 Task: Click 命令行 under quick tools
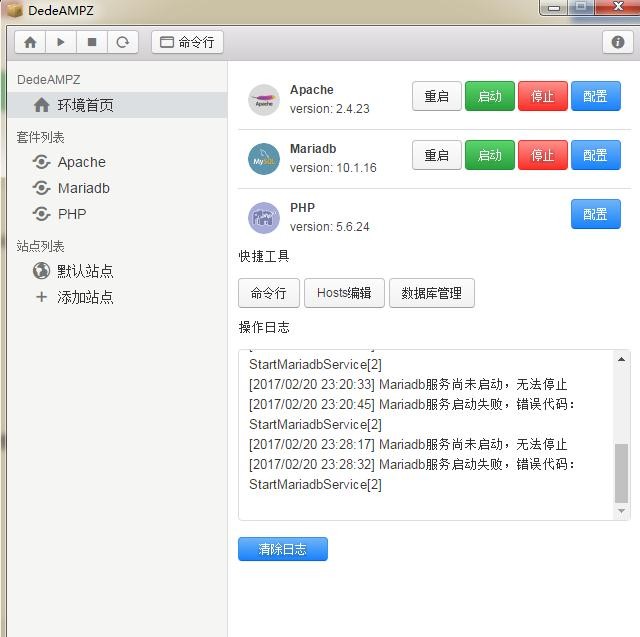coord(269,293)
